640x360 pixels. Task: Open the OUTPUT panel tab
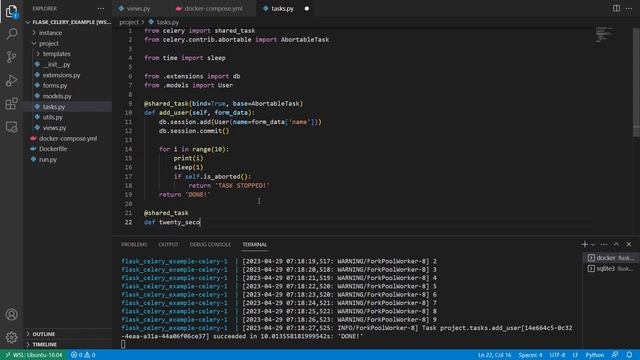coord(168,244)
